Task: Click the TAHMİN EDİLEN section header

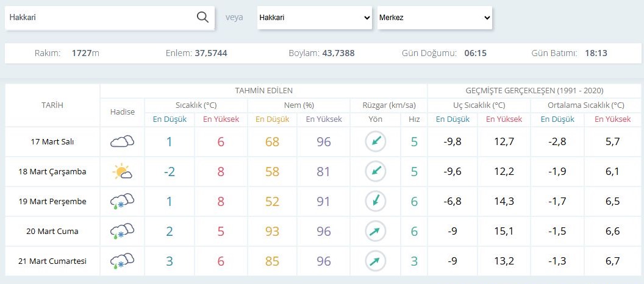Action: (263, 90)
